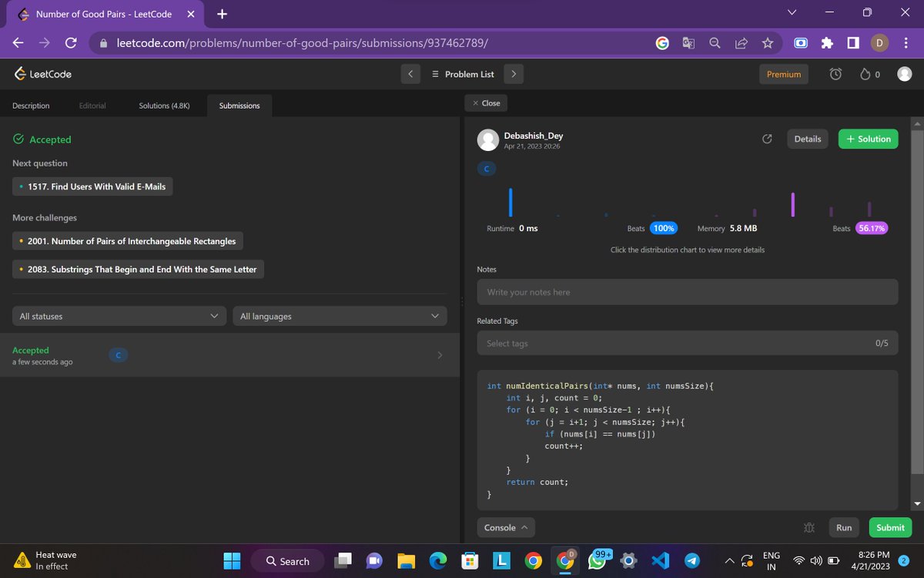
Task: Open a new browser tab
Action: point(222,14)
